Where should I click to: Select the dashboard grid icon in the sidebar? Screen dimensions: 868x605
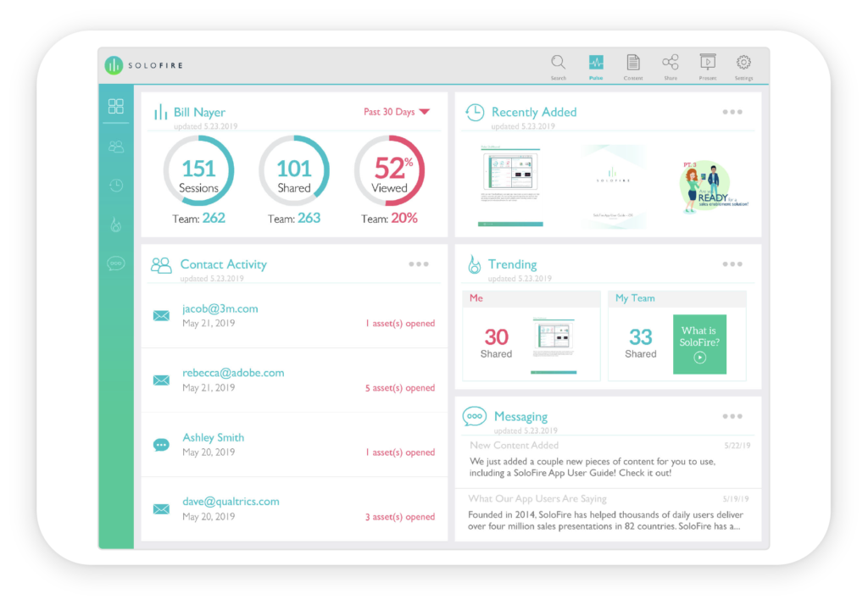[116, 107]
